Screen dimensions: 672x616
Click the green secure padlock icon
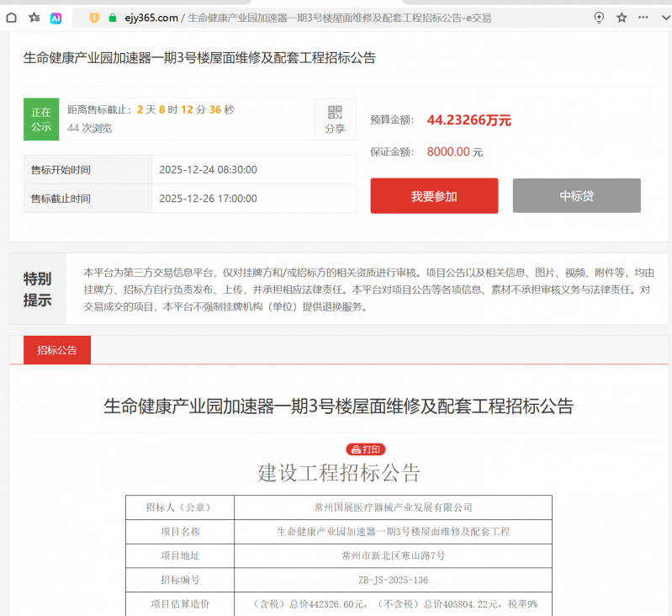112,17
